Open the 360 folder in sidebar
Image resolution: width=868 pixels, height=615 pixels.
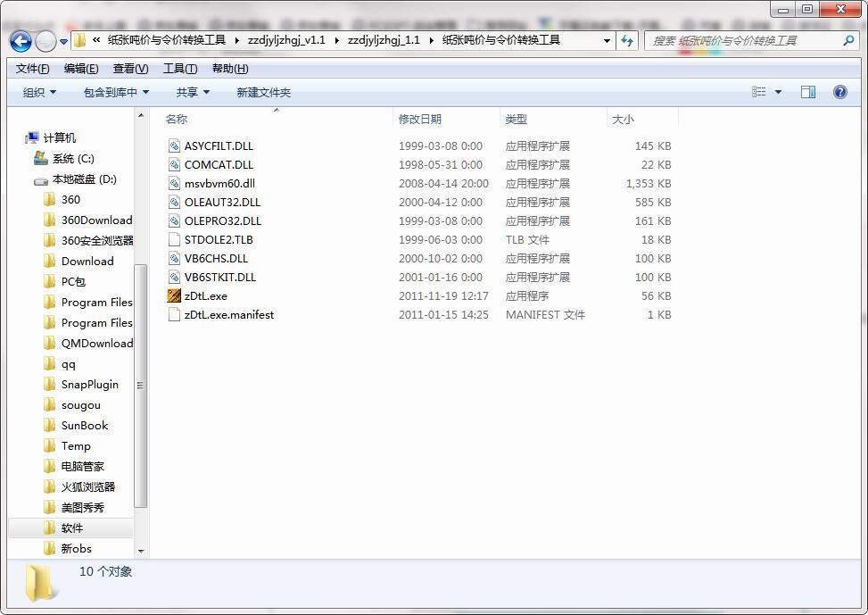coord(70,199)
